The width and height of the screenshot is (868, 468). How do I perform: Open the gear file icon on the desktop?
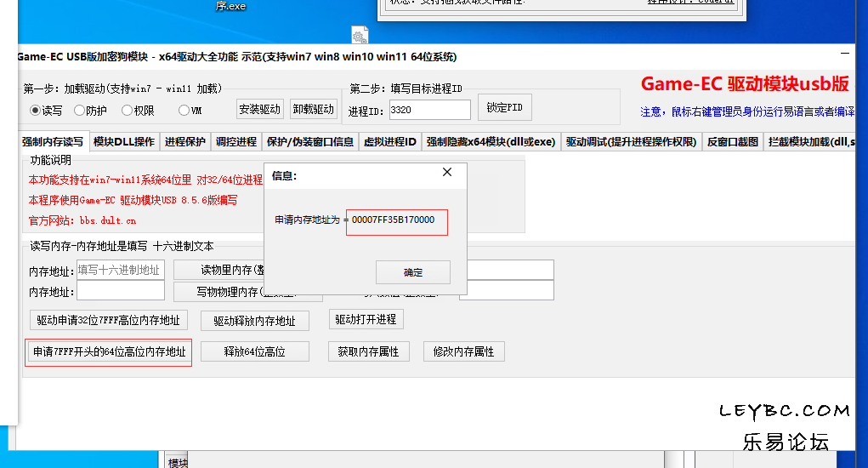(x=360, y=36)
